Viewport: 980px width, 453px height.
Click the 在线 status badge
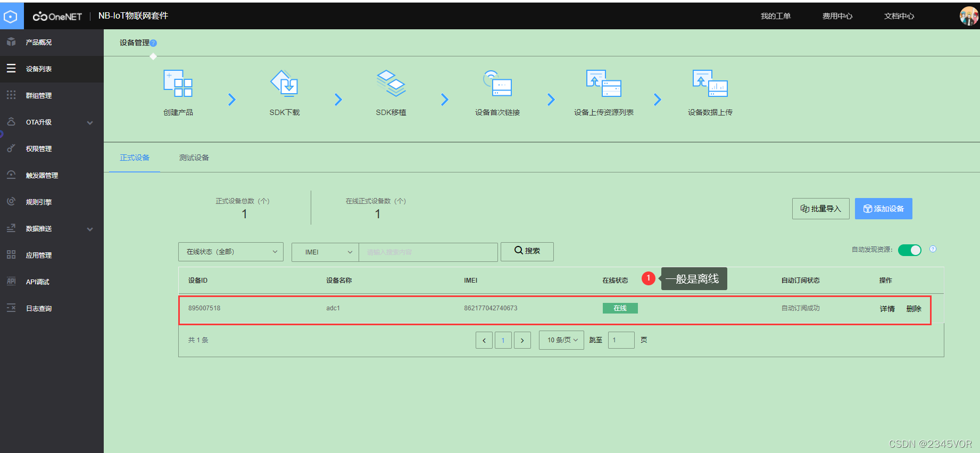coord(620,308)
